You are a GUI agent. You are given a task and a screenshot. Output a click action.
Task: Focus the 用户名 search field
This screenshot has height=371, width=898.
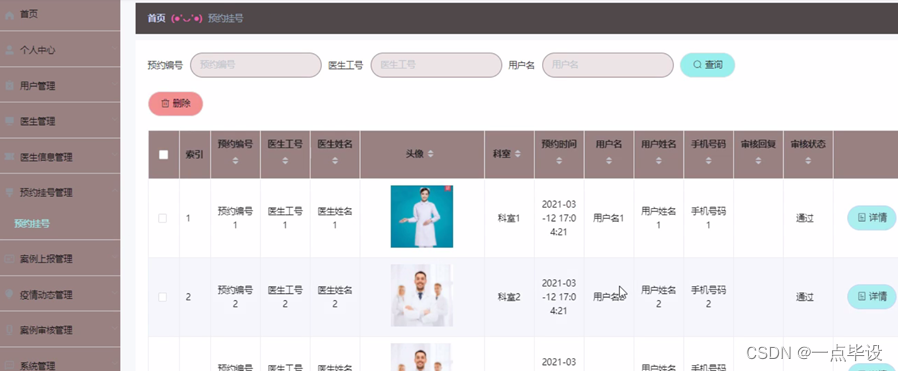[x=608, y=65]
